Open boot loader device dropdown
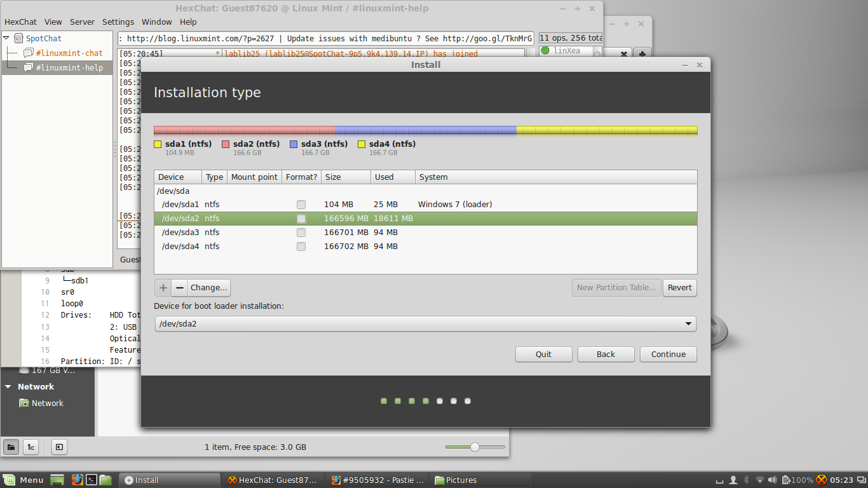The image size is (868, 488). [425, 324]
